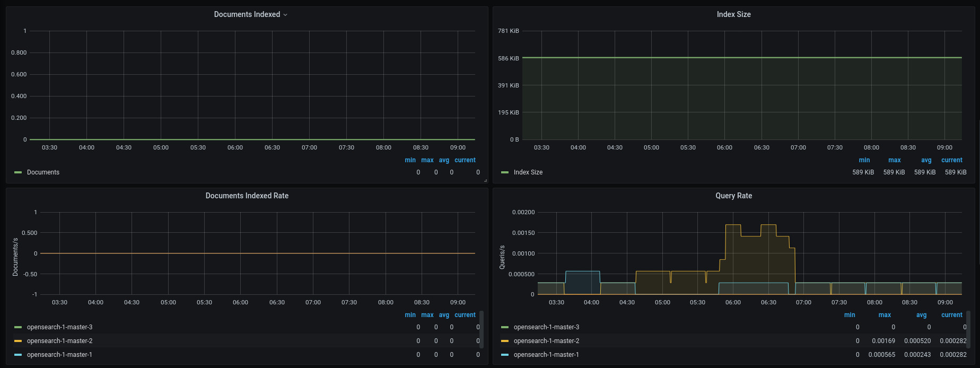Click blue swatch of master-1 in Documents Indexed Rate
Image resolution: width=980 pixels, height=368 pixels.
coord(18,355)
